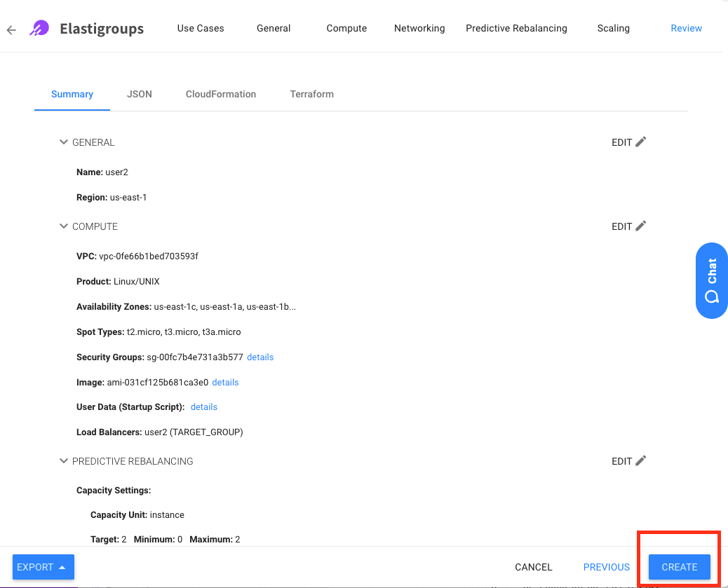Collapse the COMPUTE section chevron
The image size is (728, 588).
[64, 226]
